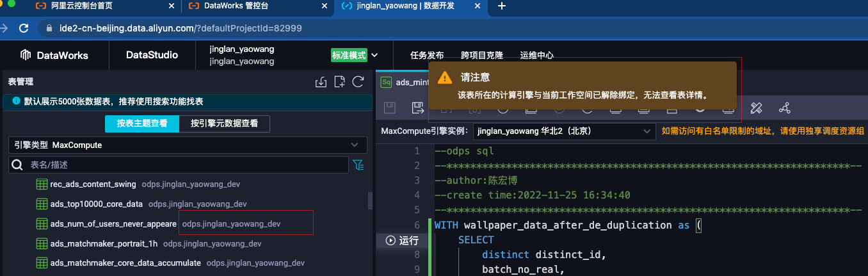Select 按表主题查看 view toggle

[142, 124]
